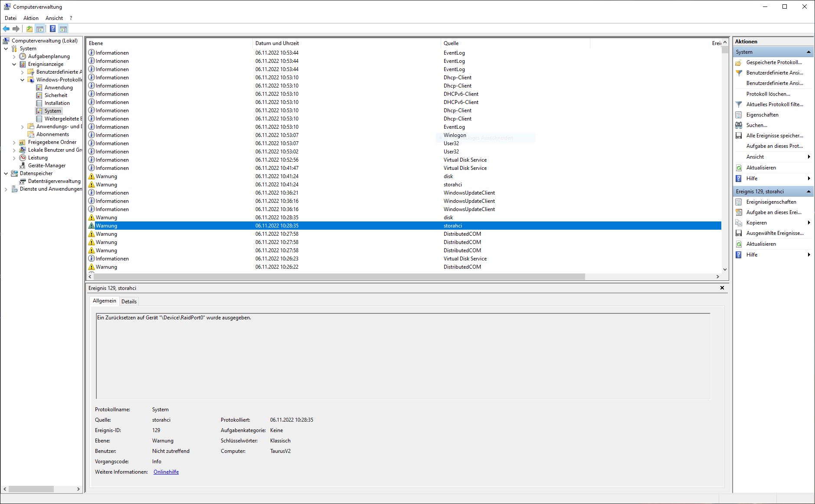This screenshot has width=815, height=504.
Task: Collapse the Ereignisanzeige node
Action: 14,64
